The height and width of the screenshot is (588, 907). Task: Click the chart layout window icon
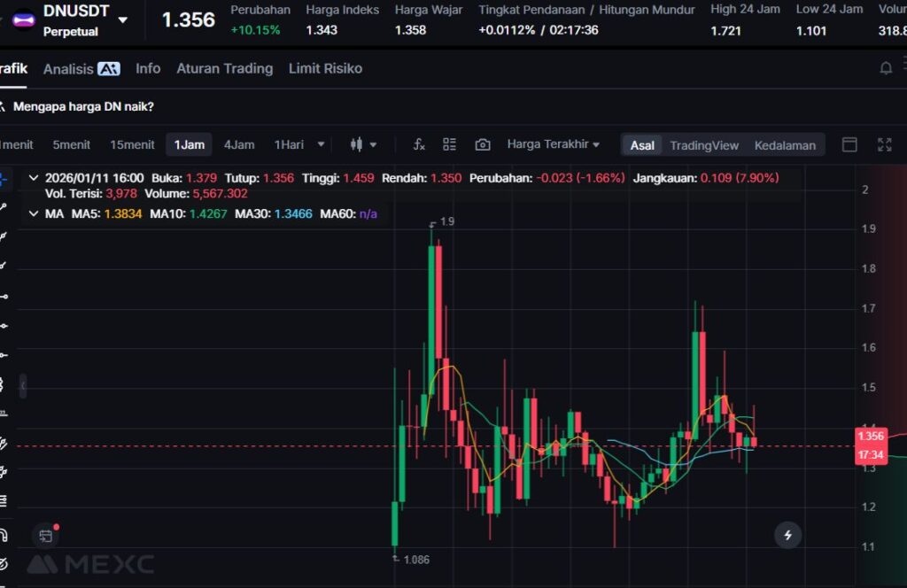pyautogui.click(x=849, y=144)
